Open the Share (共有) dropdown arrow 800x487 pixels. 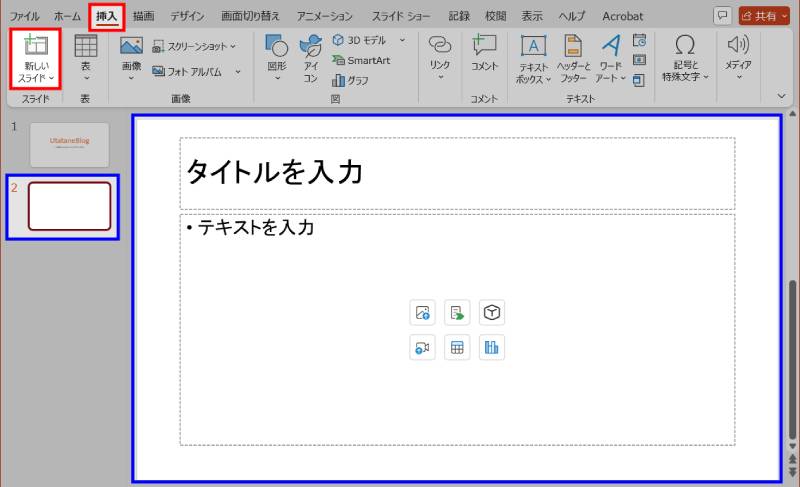pos(785,16)
